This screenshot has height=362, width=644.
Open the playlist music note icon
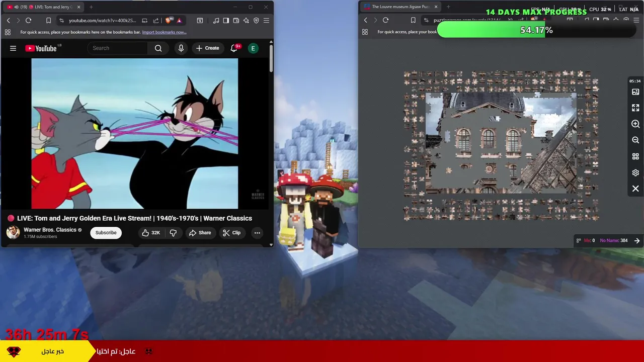coord(216,21)
